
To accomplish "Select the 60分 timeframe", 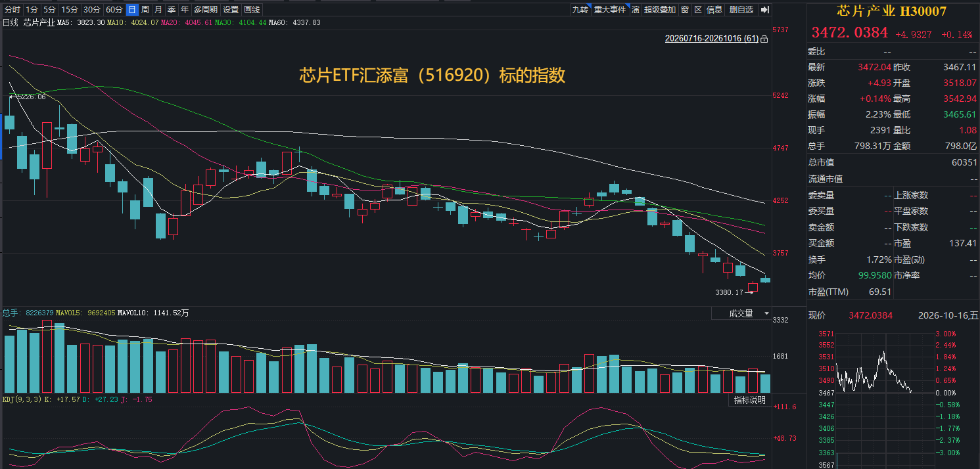I will pyautogui.click(x=114, y=10).
